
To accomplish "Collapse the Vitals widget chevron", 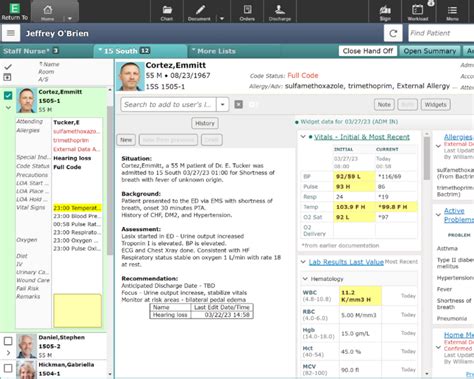I will [303, 137].
